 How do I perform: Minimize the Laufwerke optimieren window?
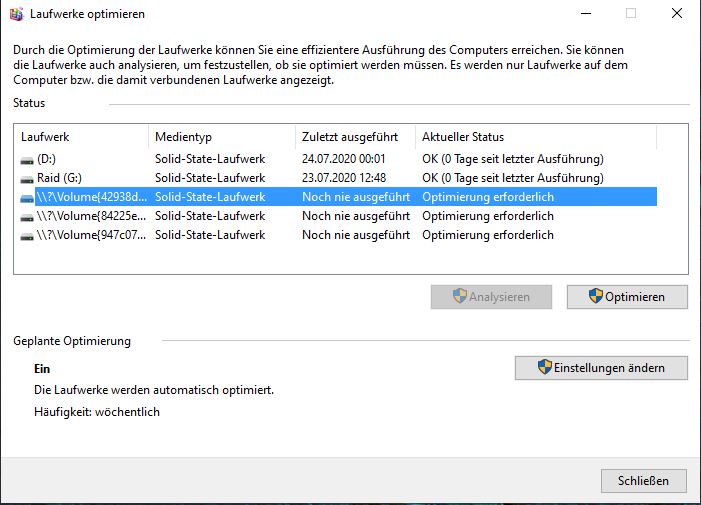(x=586, y=13)
